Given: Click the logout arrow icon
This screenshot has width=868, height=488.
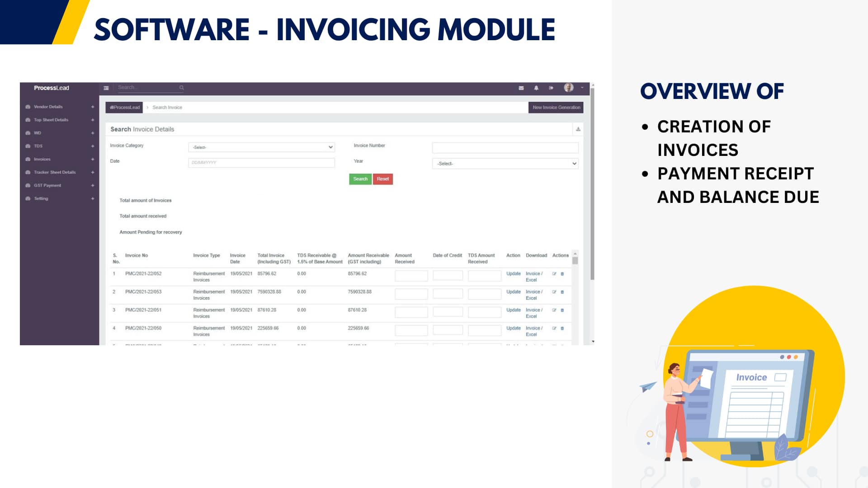Looking at the screenshot, I should pos(551,88).
